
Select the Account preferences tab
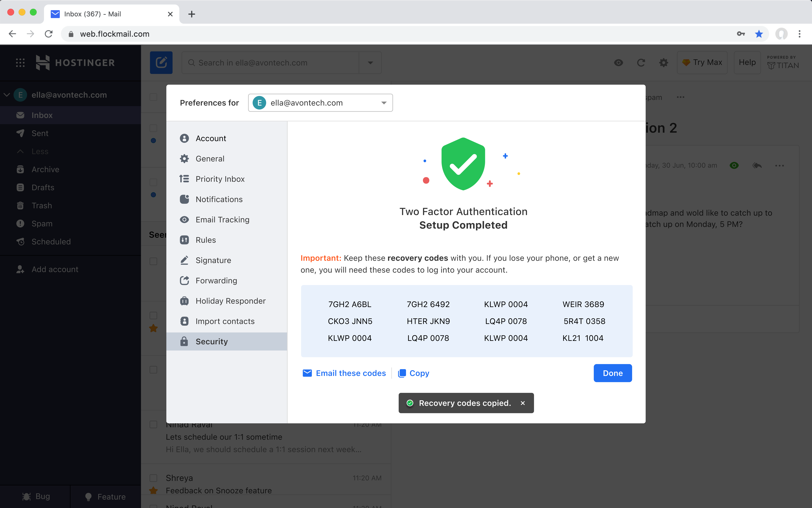tap(227, 138)
